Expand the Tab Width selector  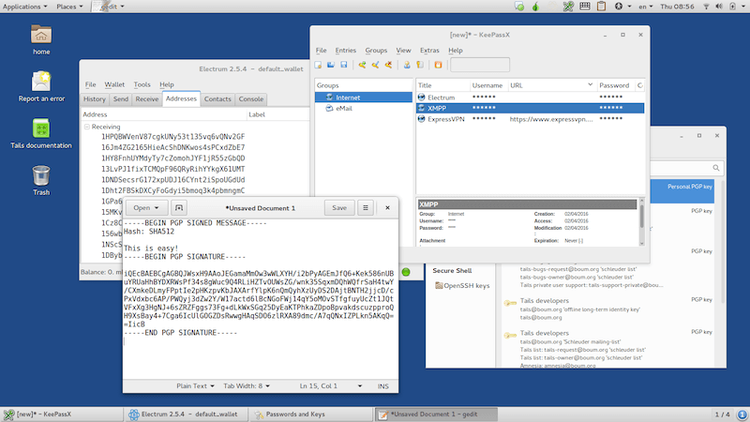pyautogui.click(x=245, y=385)
